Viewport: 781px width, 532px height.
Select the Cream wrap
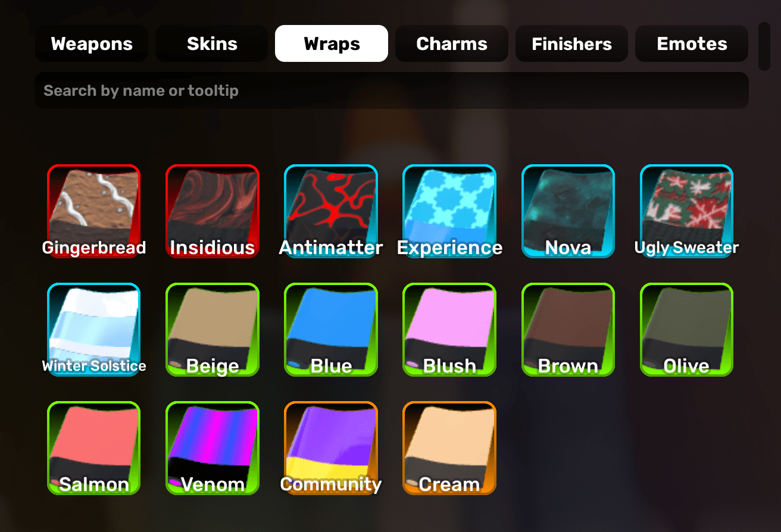pos(449,448)
